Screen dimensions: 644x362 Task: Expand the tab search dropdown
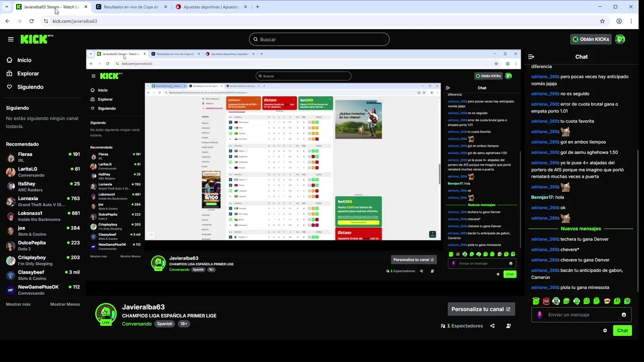click(7, 7)
